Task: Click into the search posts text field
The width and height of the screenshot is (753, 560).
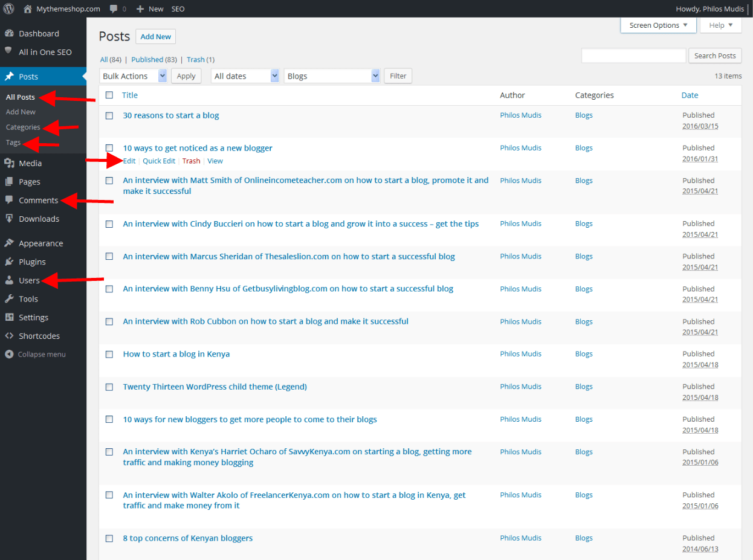Action: [633, 56]
